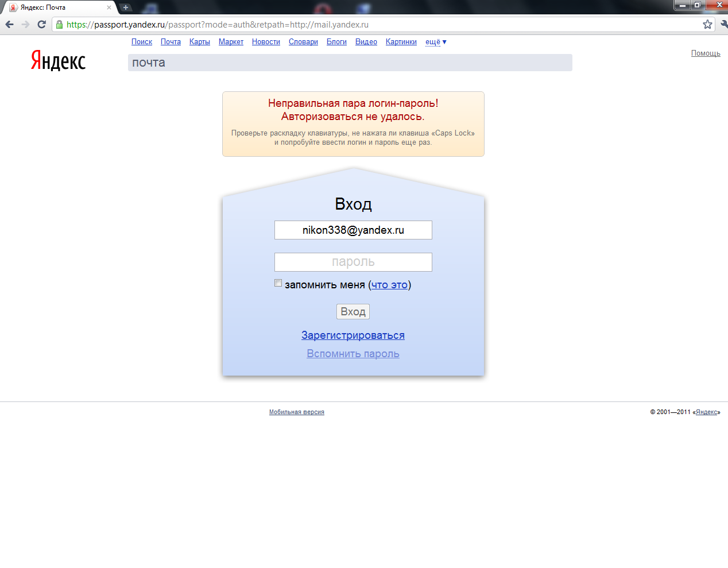
Task: Open the Блоги navigation link
Action: click(x=336, y=42)
